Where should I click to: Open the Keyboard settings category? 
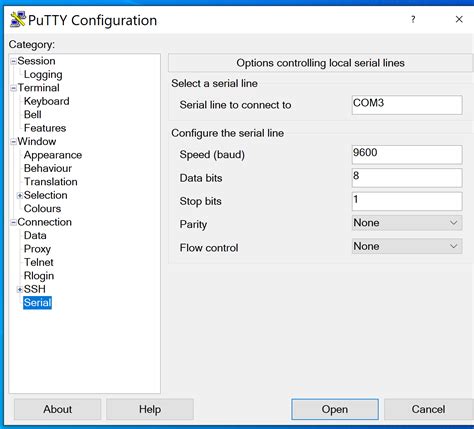pos(47,101)
